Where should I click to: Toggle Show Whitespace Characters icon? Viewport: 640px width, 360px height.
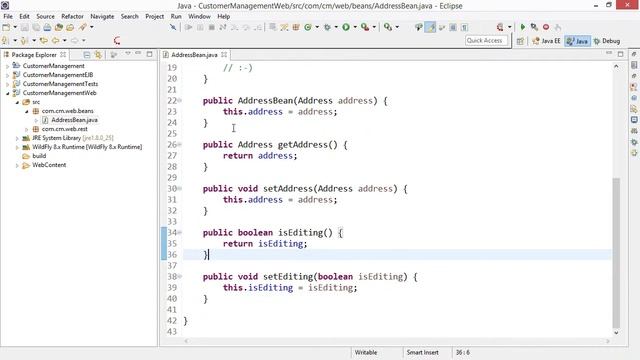[464, 27]
